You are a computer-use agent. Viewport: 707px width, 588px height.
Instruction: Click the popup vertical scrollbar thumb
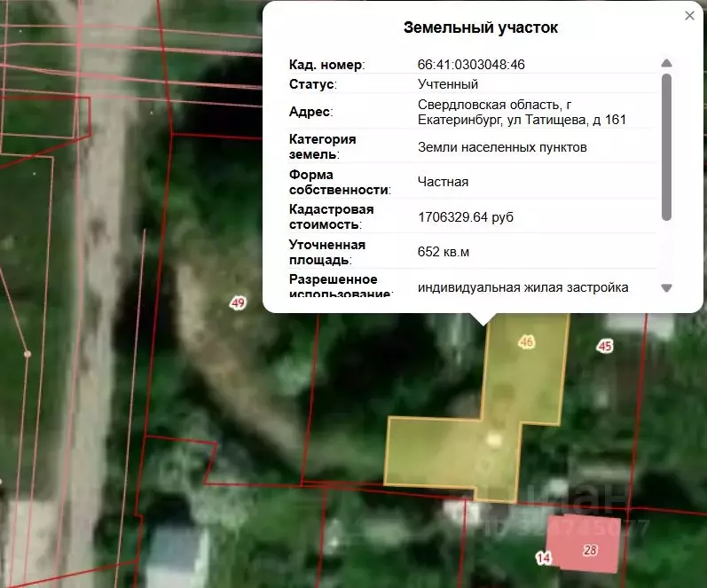(x=666, y=147)
